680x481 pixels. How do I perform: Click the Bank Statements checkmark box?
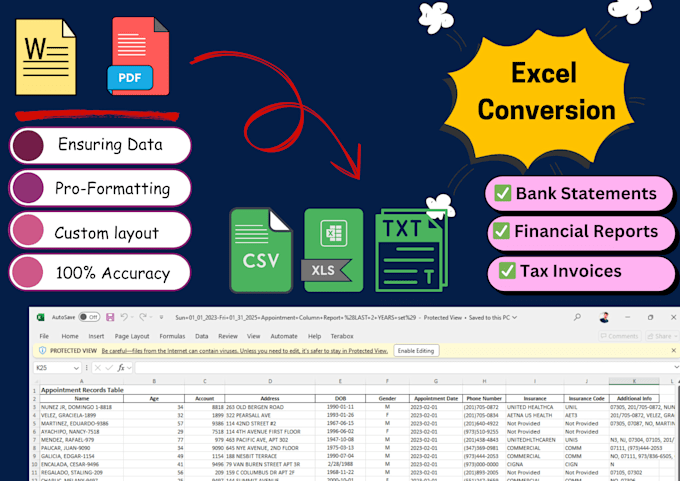click(x=503, y=193)
